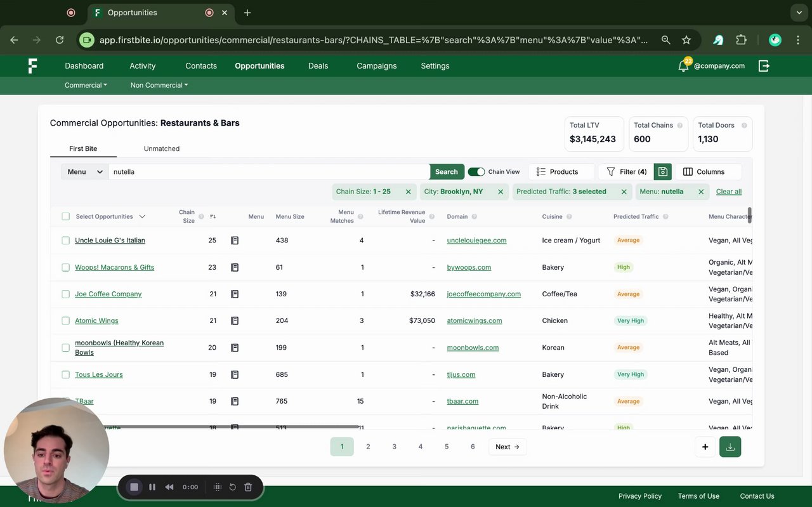Remove the City Brooklyn, NY filter chip
This screenshot has width=812, height=507.
tap(501, 192)
